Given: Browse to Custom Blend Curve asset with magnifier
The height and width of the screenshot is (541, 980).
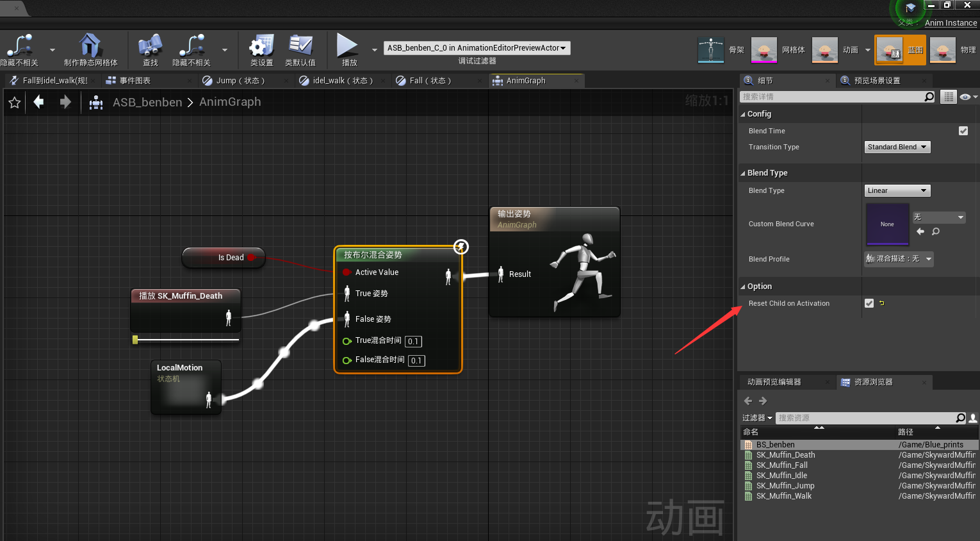Looking at the screenshot, I should pyautogui.click(x=936, y=231).
